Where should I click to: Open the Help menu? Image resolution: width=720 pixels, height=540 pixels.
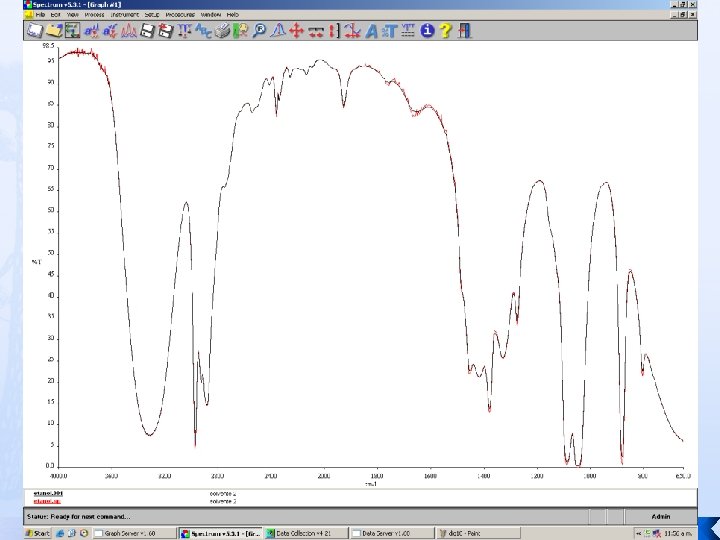(233, 15)
